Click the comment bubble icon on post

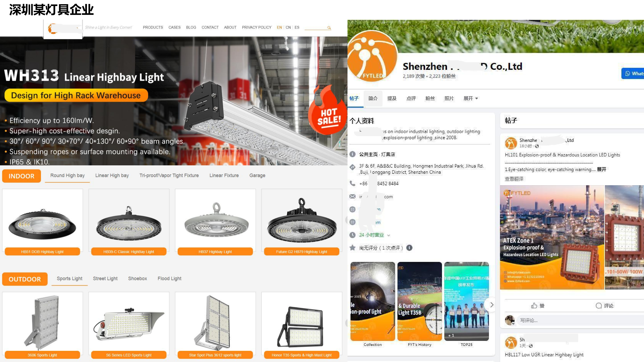coord(598,306)
